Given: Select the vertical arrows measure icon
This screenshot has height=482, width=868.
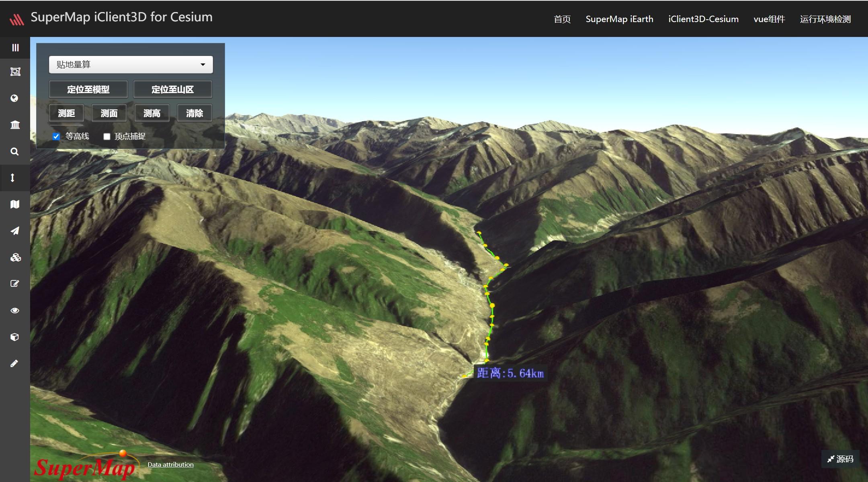Looking at the screenshot, I should click(13, 178).
